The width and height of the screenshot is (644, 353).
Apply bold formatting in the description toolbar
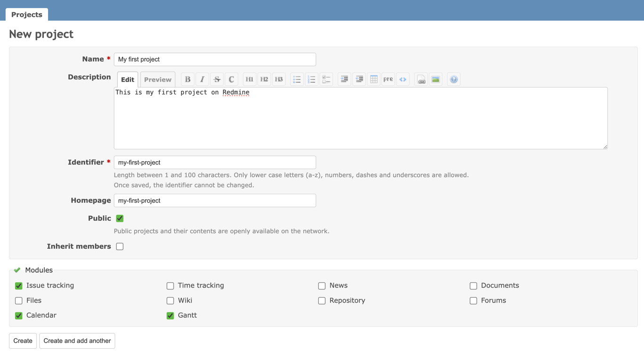click(187, 79)
